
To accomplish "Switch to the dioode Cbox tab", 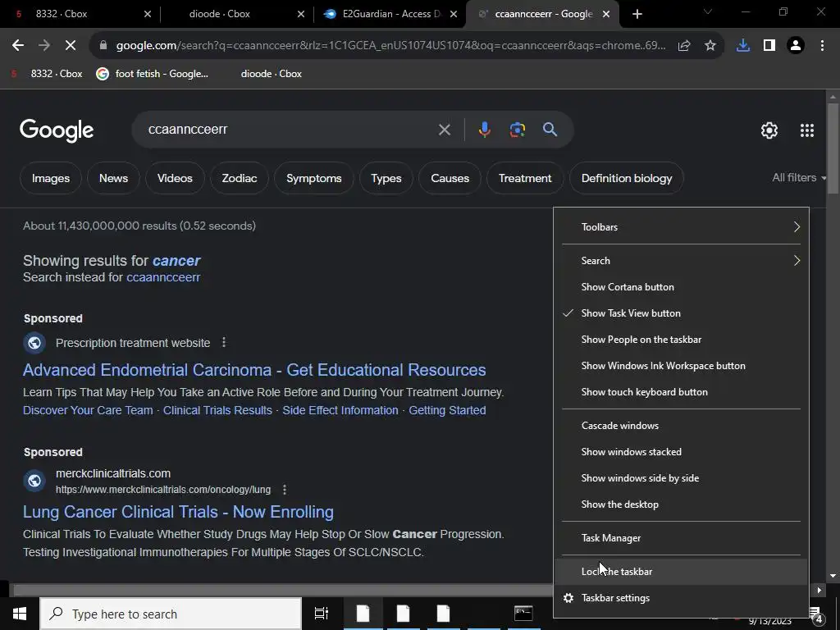I will coord(235,14).
